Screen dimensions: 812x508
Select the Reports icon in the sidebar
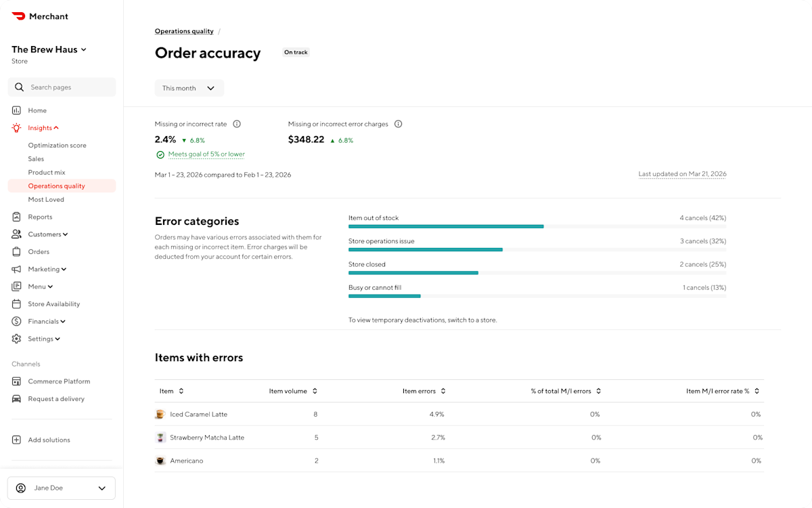pyautogui.click(x=16, y=217)
